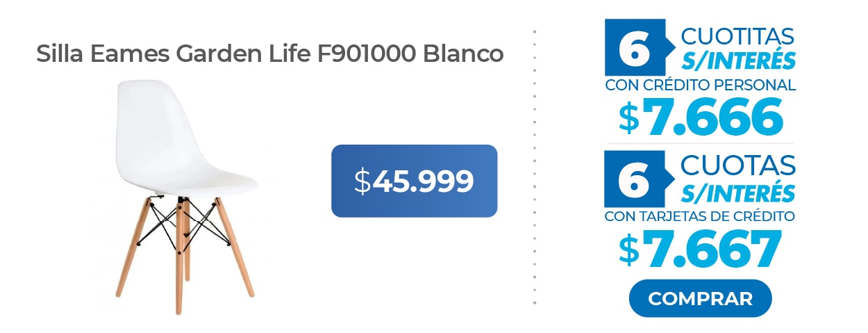
Task: Click the thin line between installment offers
Action: (x=700, y=143)
